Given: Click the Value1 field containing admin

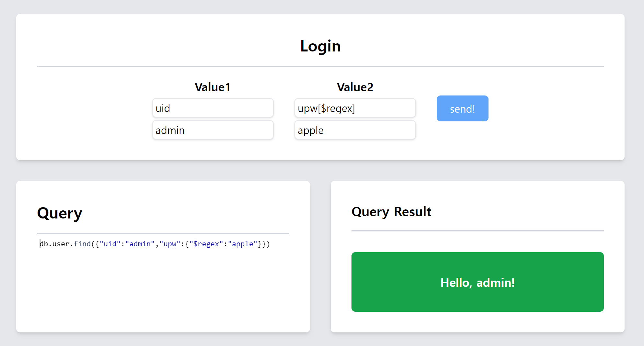Looking at the screenshot, I should [213, 130].
